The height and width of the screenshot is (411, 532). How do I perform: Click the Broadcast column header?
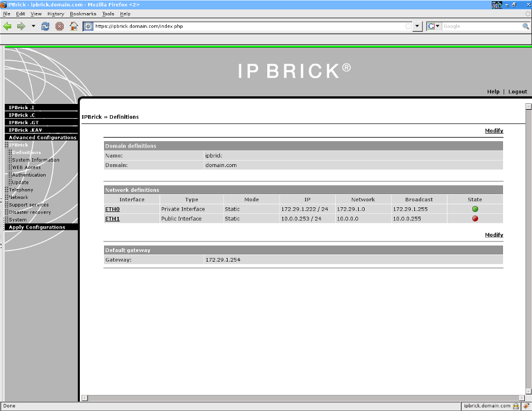[x=419, y=200]
